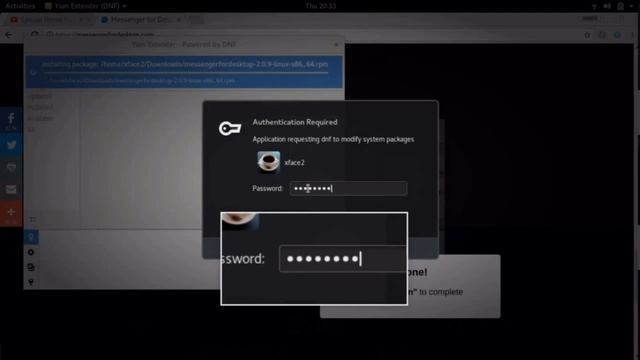Select the Installed filter in Yum Extender

pyautogui.click(x=40, y=107)
